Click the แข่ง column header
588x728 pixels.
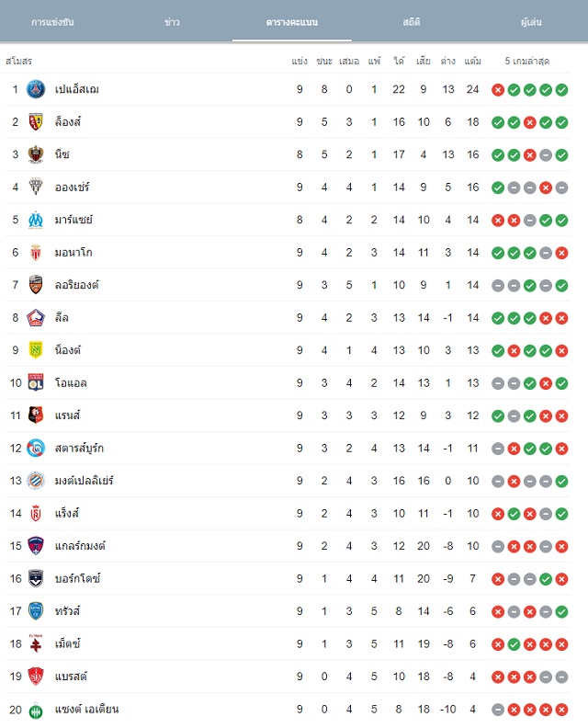tap(300, 61)
